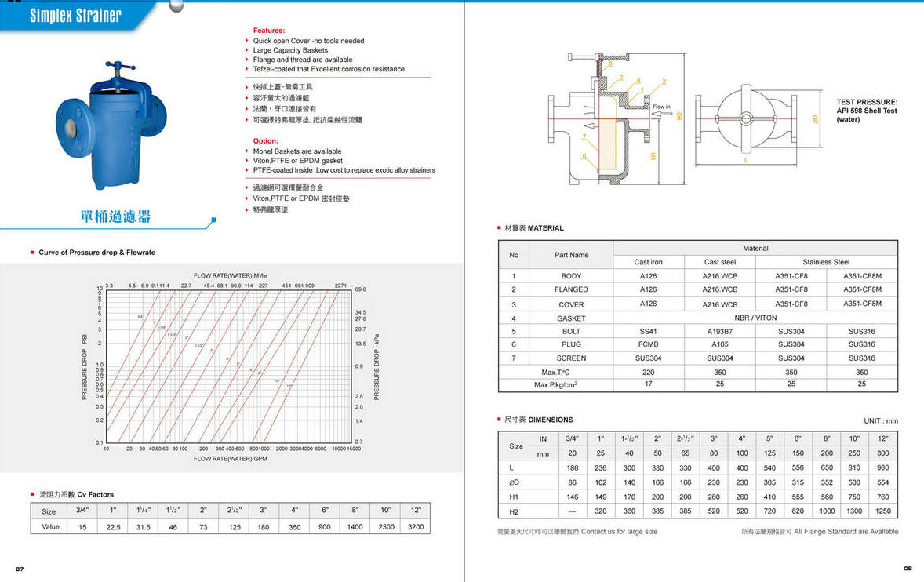Select "Monel Baskets are available" option line
The width and height of the screenshot is (924, 582).
coord(297,151)
